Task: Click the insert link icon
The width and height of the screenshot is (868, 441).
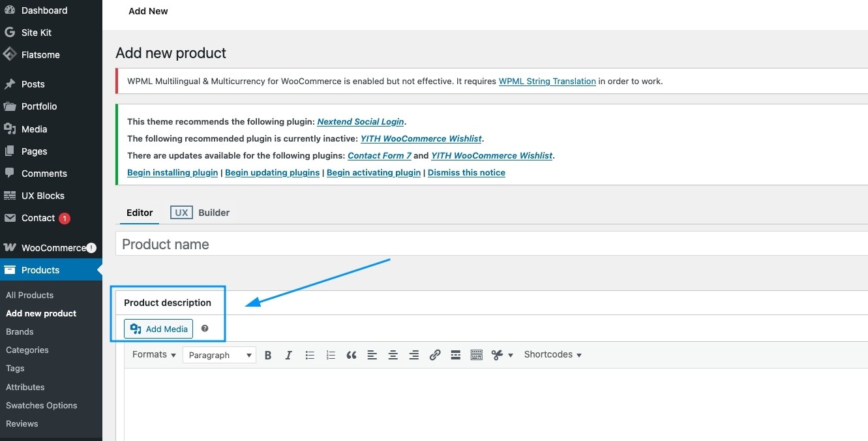Action: (x=435, y=355)
